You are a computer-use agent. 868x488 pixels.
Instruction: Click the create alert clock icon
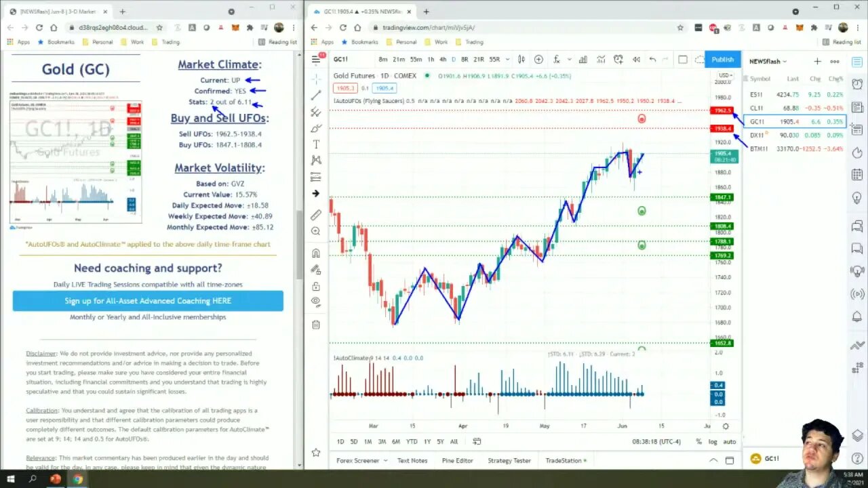click(618, 60)
